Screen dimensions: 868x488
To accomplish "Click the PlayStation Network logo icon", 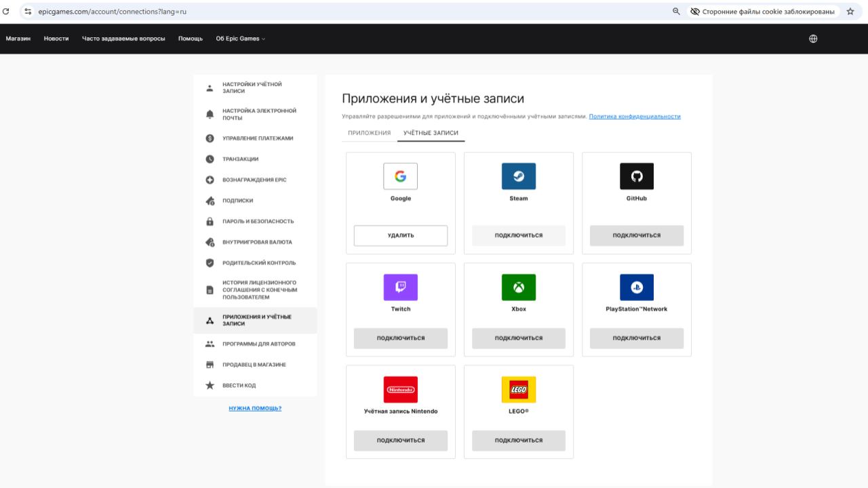I will click(637, 287).
